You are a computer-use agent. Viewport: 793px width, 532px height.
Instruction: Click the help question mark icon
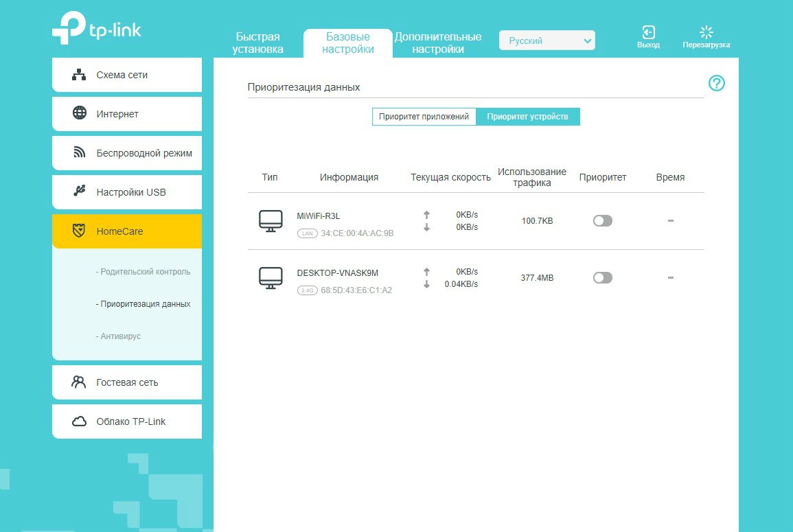[x=716, y=83]
